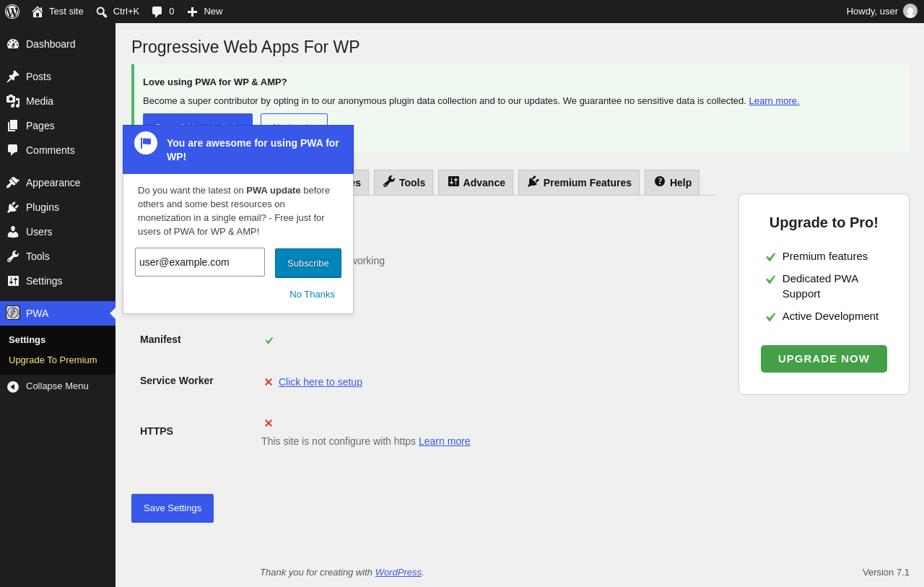Open the Learn more link about https
Viewport: 924px width, 587px height.
pyautogui.click(x=444, y=441)
